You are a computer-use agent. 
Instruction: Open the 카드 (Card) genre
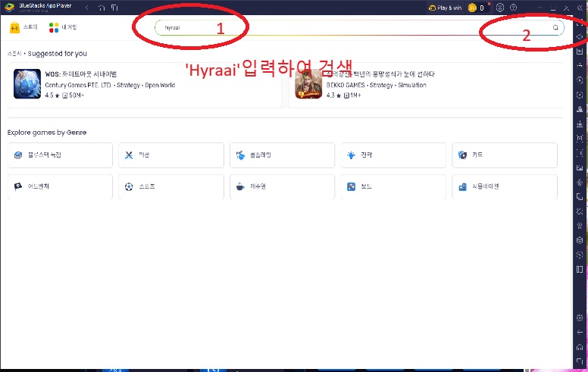coord(505,155)
